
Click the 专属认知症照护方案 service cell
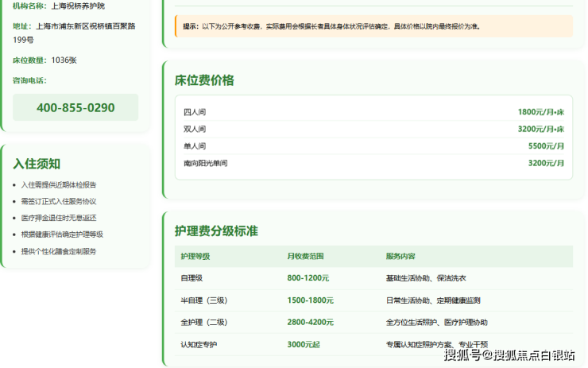(x=437, y=344)
